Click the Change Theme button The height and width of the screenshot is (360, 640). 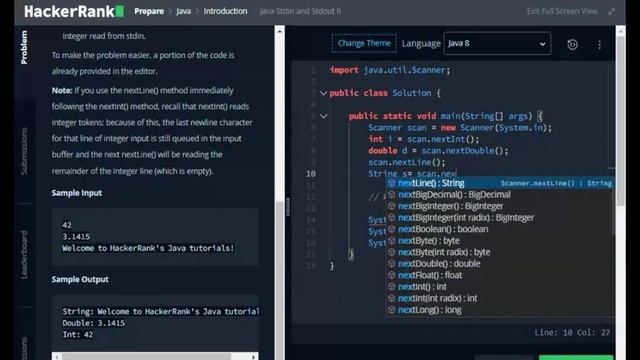364,43
